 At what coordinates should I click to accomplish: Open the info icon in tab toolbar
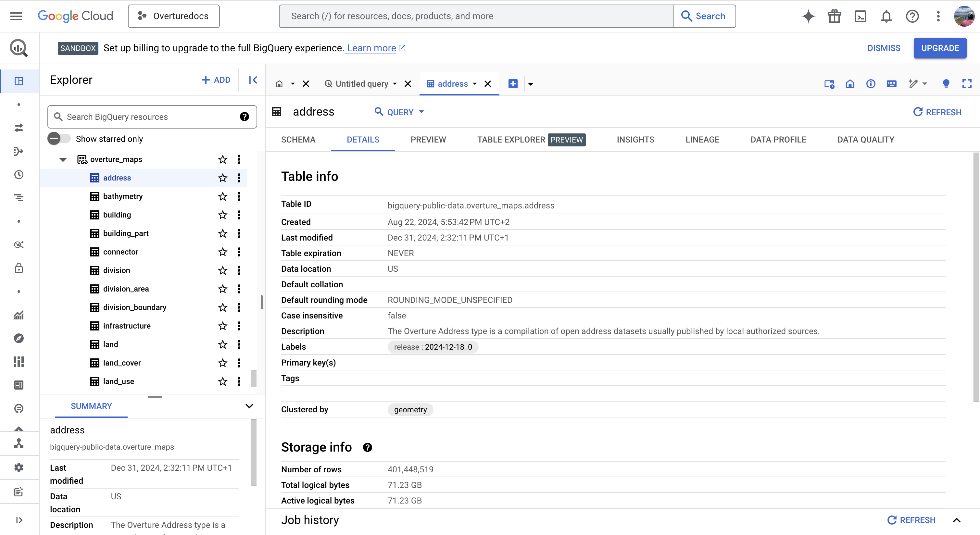(871, 84)
